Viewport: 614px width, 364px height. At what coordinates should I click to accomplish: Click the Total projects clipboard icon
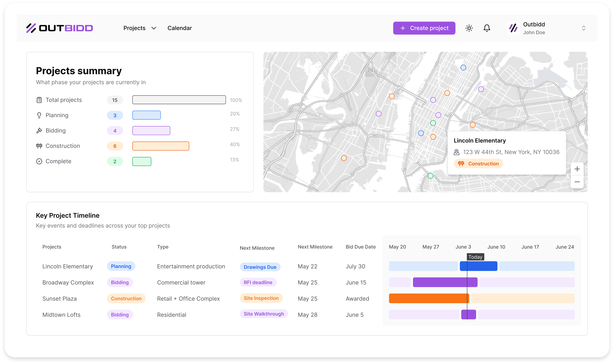[39, 100]
